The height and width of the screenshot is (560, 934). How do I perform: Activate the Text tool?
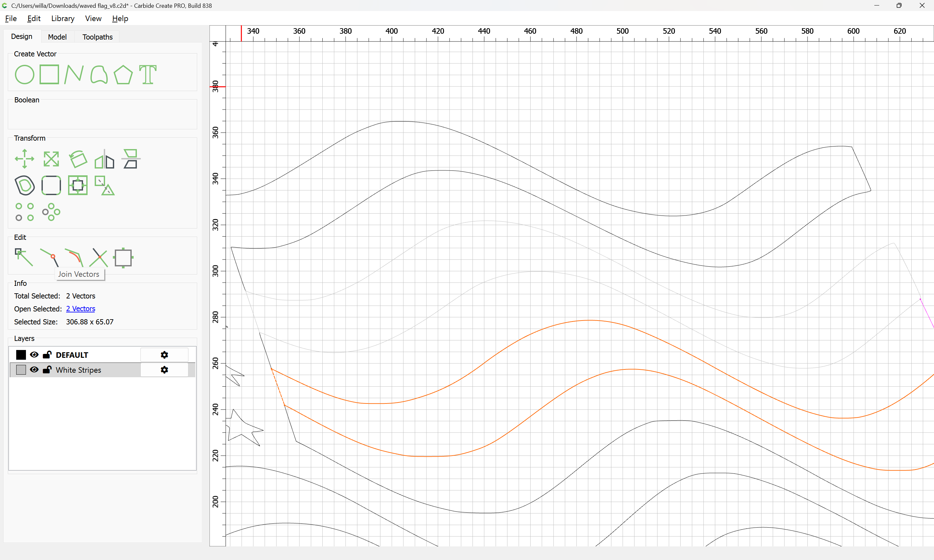[x=148, y=74]
